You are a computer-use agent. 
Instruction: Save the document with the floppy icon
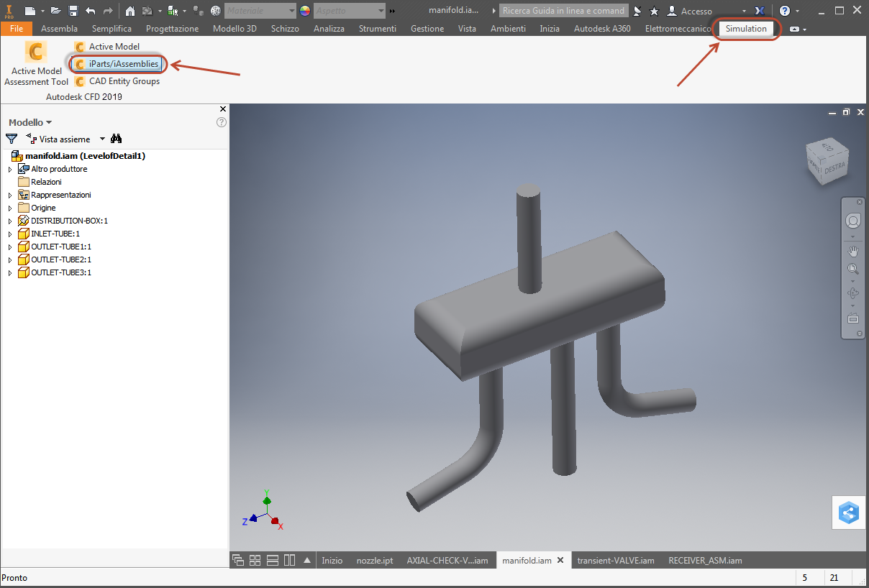[x=73, y=11]
